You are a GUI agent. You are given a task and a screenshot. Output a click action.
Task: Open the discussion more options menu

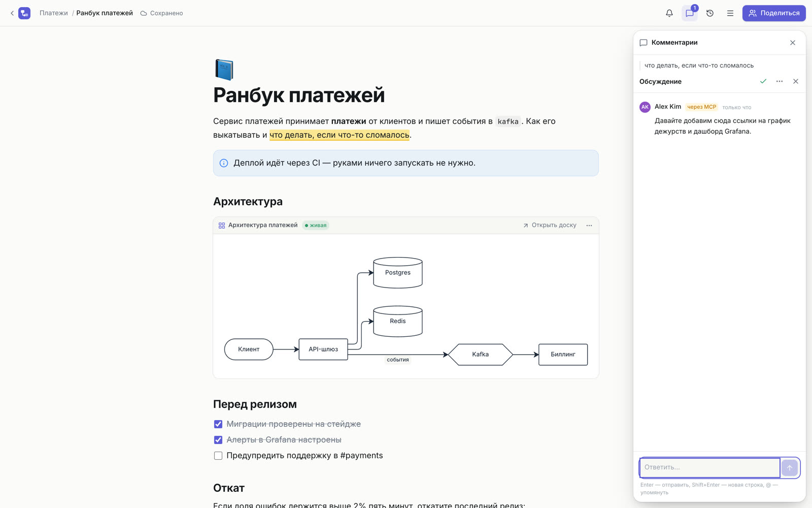pos(780,81)
